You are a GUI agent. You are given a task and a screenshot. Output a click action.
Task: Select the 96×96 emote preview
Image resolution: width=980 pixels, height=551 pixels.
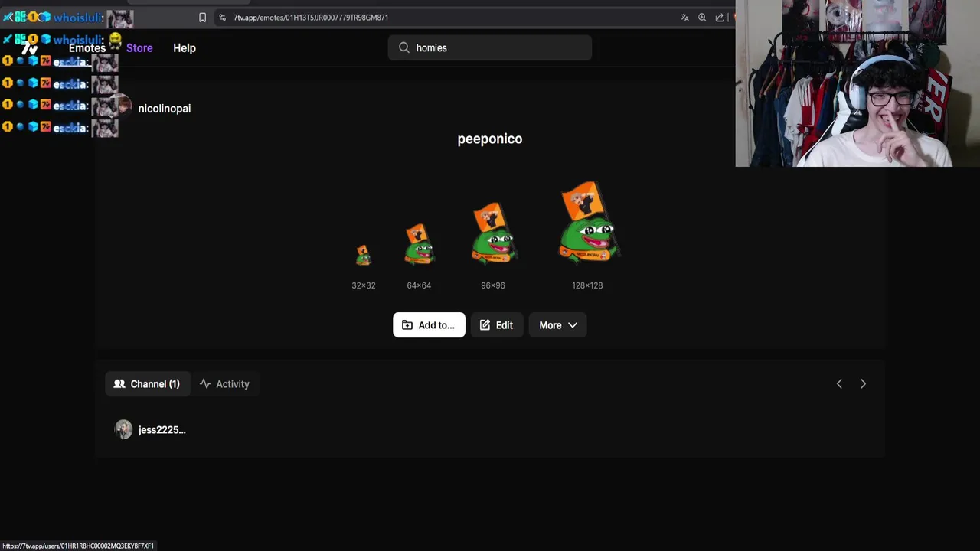tap(493, 233)
